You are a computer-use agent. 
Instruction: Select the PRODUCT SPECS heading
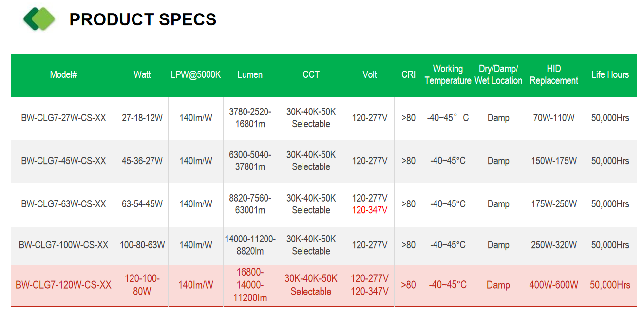click(x=143, y=19)
